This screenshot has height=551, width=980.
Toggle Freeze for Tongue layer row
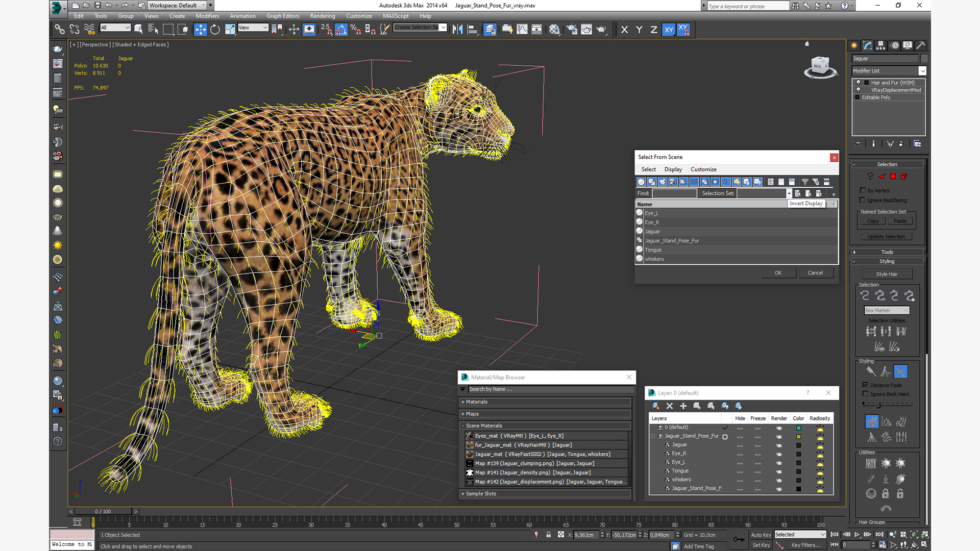(757, 471)
